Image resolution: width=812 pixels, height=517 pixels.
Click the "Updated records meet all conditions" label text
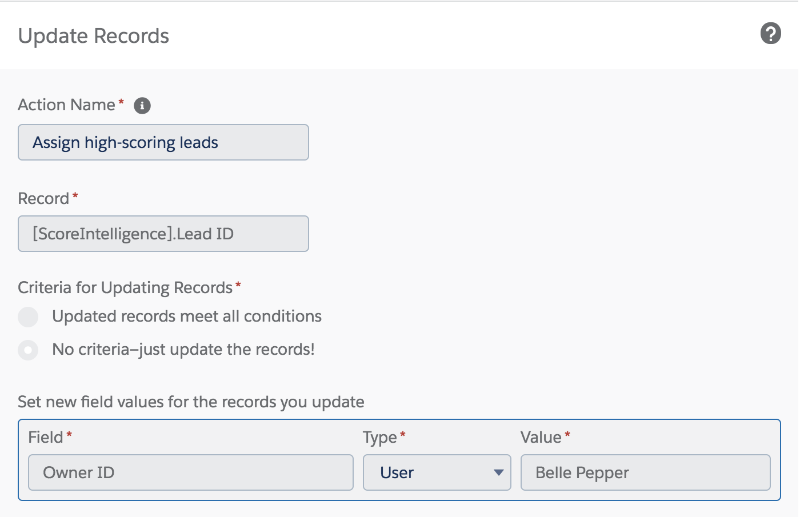[x=187, y=316]
